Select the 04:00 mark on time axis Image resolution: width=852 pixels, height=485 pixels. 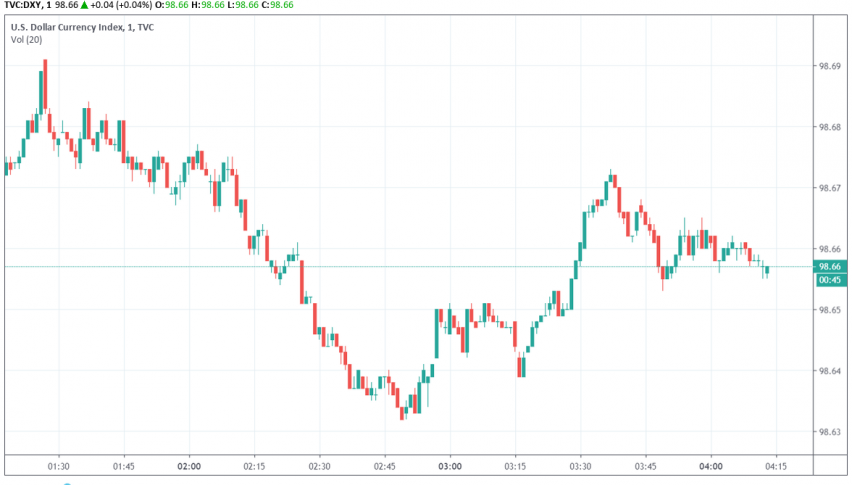711,467
